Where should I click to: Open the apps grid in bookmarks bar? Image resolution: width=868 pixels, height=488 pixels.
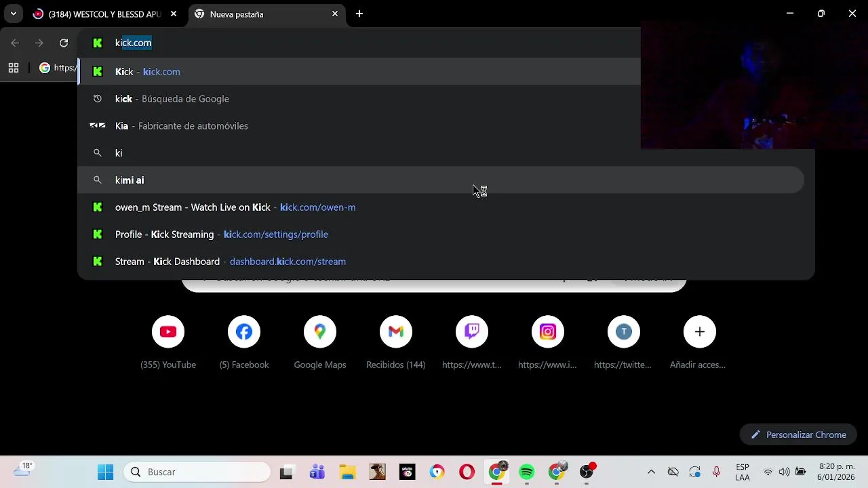(14, 68)
